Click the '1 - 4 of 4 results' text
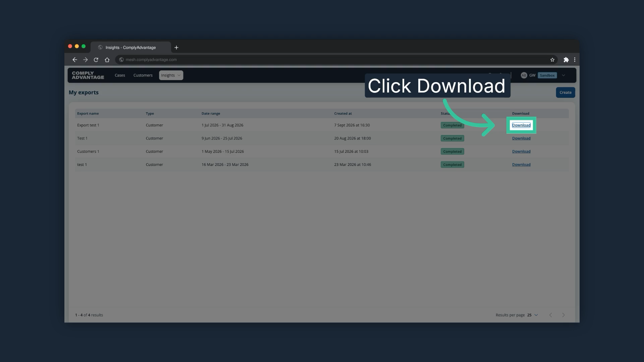Image resolution: width=644 pixels, height=362 pixels. pos(89,315)
